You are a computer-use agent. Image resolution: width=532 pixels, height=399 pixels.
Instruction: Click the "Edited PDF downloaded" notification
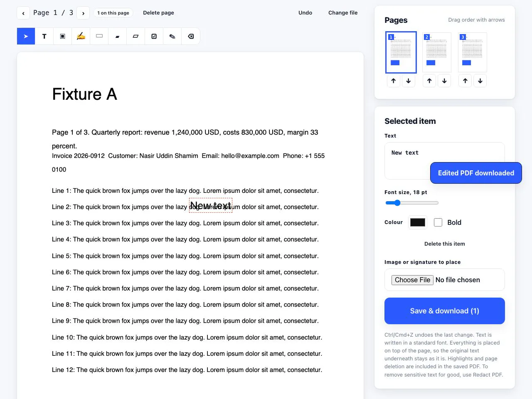(x=476, y=173)
